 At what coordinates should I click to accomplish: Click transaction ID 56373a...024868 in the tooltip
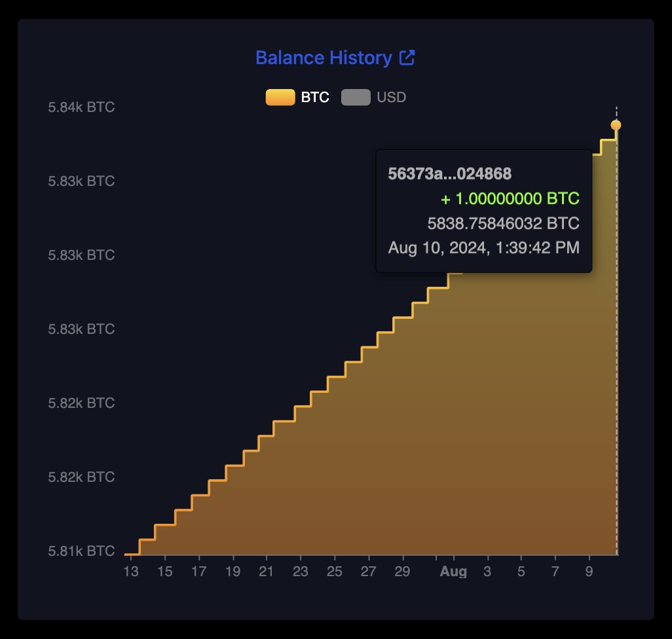click(x=449, y=174)
